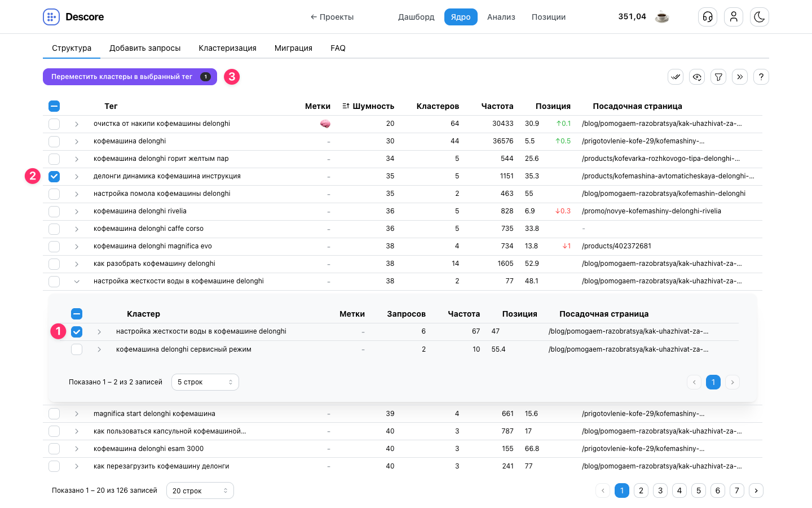This screenshot has height=508, width=812.
Task: Click previous-page arrow in cluster subtable
Action: (x=694, y=382)
